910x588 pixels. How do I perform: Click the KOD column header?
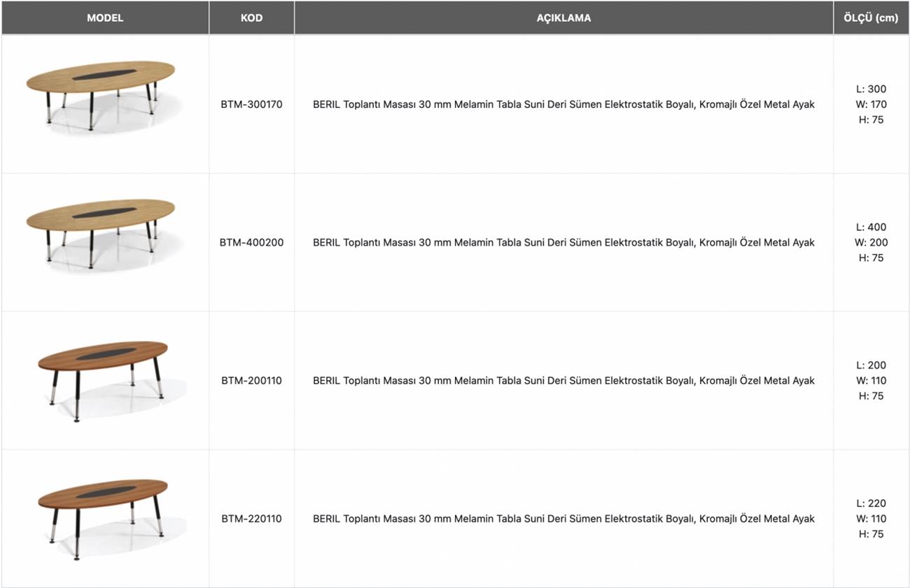pos(251,17)
